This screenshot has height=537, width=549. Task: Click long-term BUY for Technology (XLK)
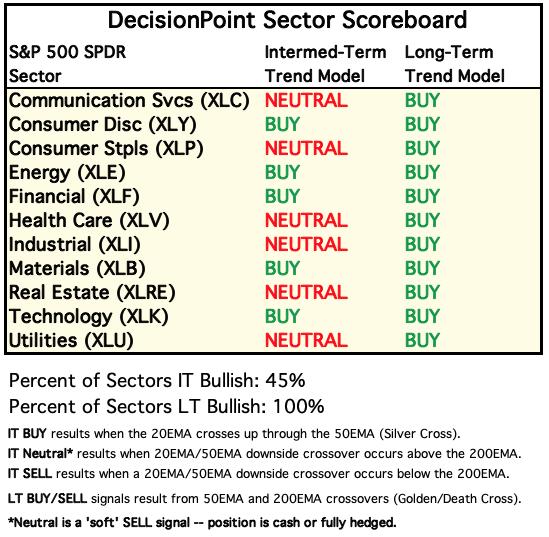[422, 316]
